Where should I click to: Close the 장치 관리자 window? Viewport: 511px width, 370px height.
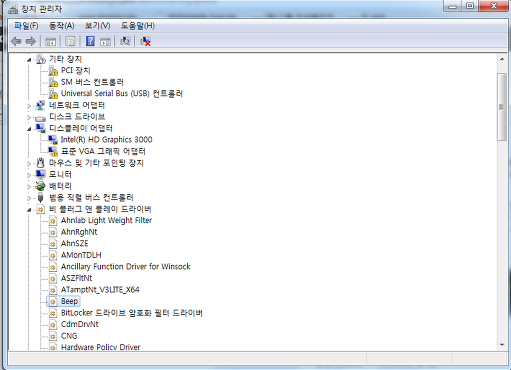[x=494, y=6]
